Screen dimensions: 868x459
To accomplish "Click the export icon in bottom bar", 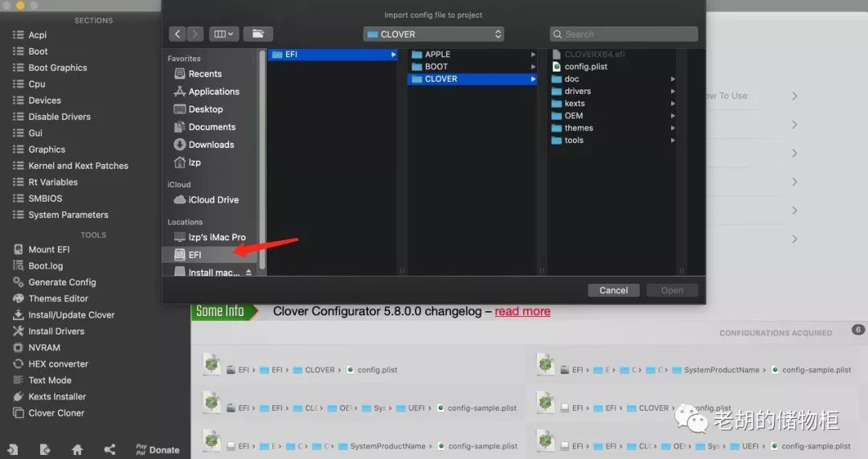I will (45, 449).
